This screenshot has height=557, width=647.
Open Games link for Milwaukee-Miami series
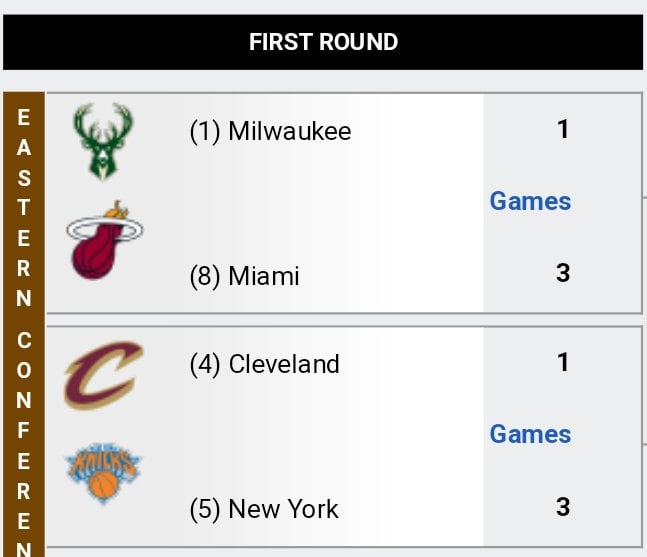[x=530, y=201]
